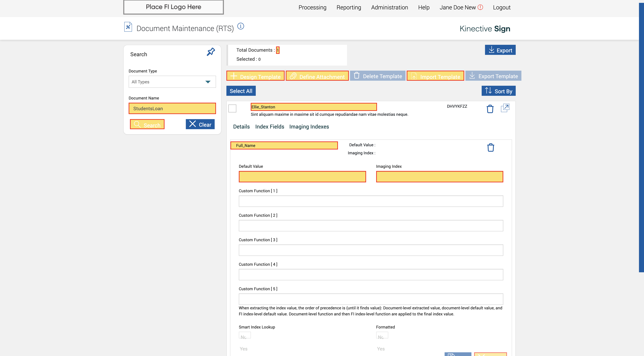The image size is (644, 356).
Task: Open the Administration menu
Action: (389, 8)
